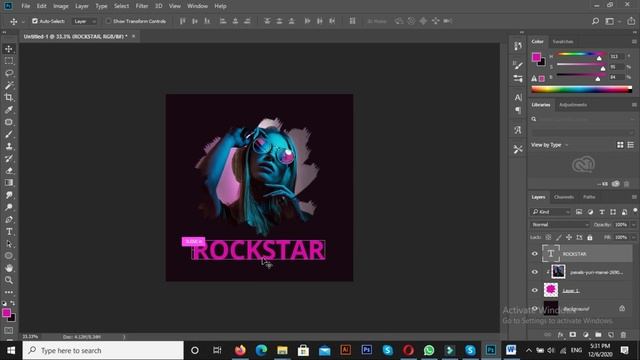Select the Move tool

(9, 49)
